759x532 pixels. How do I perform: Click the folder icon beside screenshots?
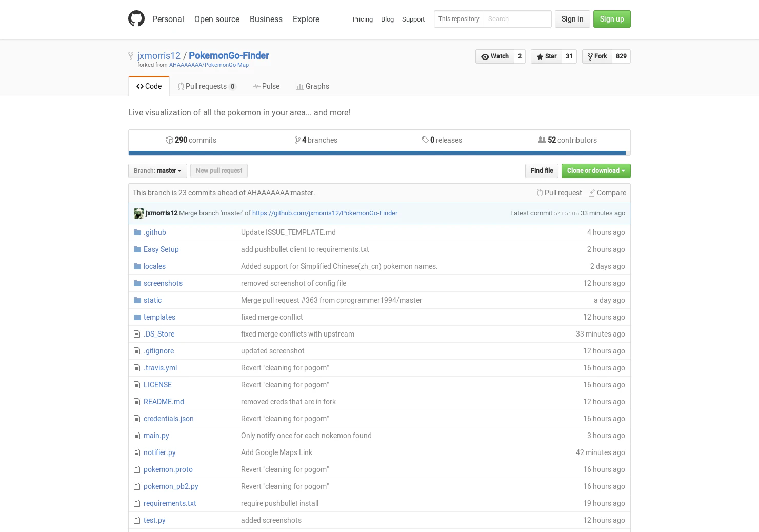(x=137, y=283)
